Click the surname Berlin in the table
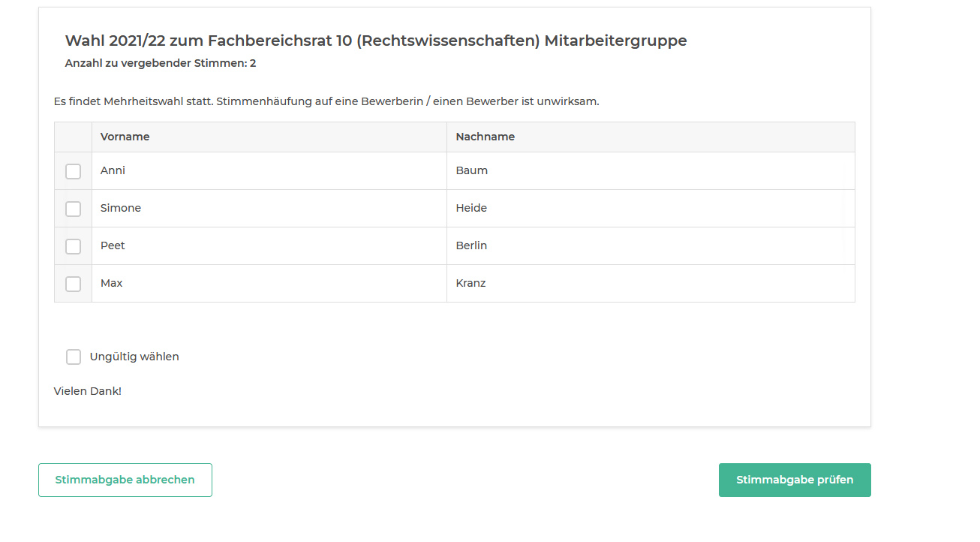This screenshot has height=542, width=980. click(x=471, y=245)
